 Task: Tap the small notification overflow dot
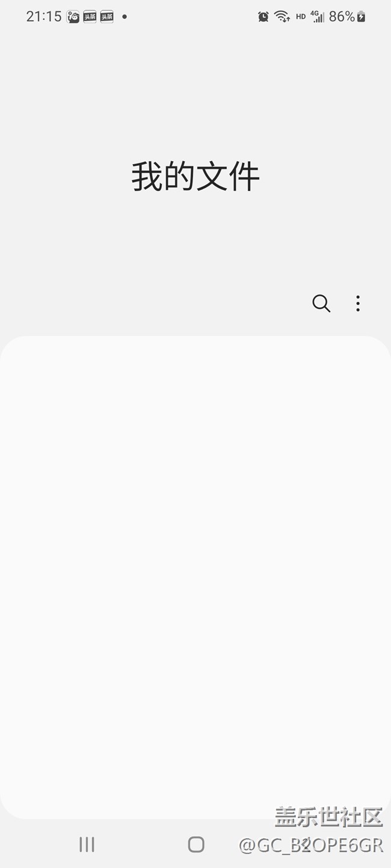pyautogui.click(x=125, y=17)
